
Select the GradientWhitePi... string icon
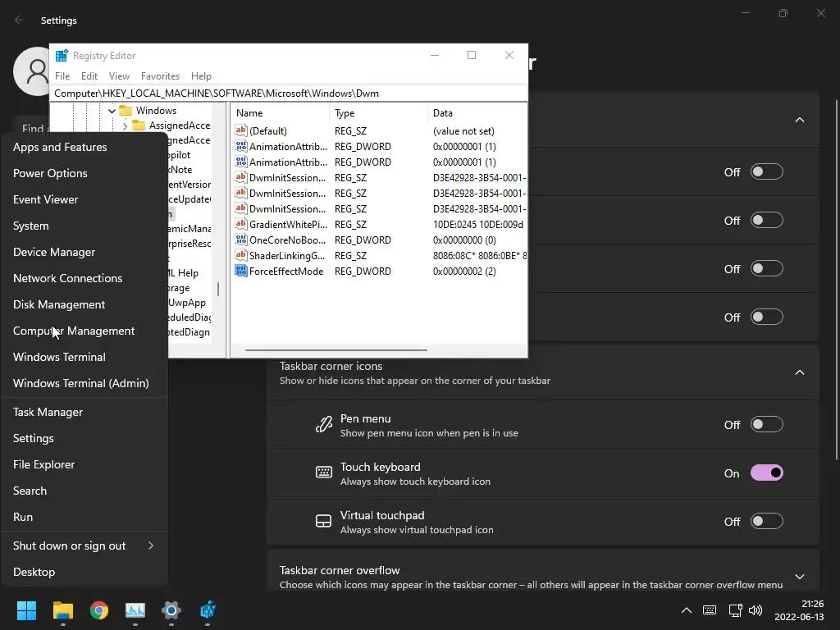[x=241, y=225]
